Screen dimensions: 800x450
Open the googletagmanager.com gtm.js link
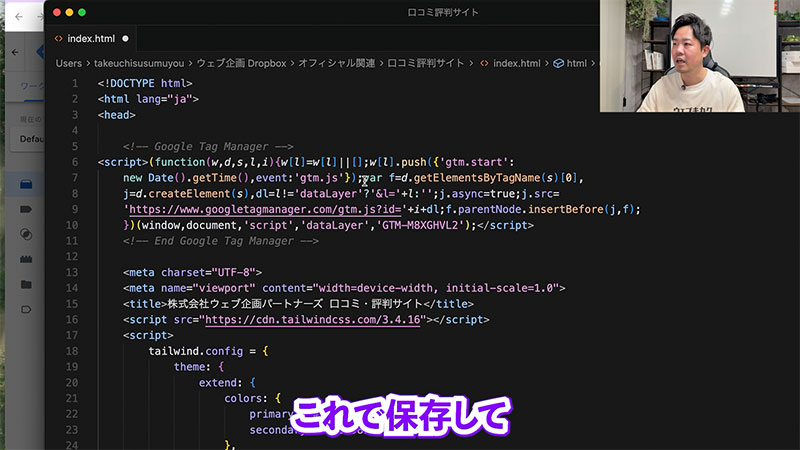(x=265, y=209)
